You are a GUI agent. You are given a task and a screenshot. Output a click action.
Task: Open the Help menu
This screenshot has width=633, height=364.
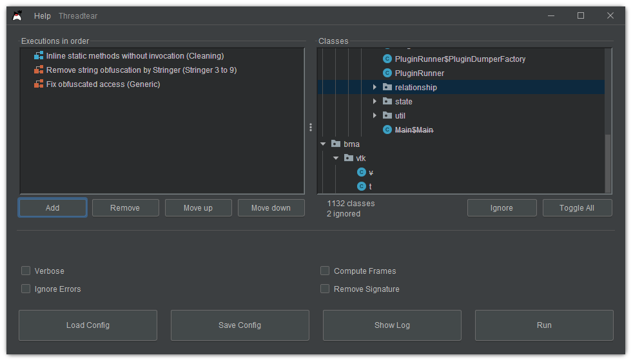43,15
